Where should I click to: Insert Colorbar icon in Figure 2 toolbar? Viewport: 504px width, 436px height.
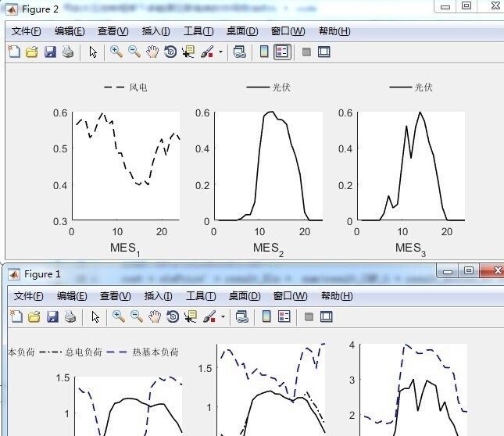tap(264, 52)
